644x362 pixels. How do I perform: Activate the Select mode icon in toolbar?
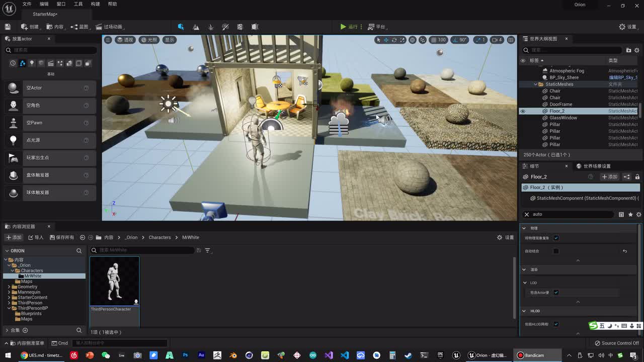[181, 27]
